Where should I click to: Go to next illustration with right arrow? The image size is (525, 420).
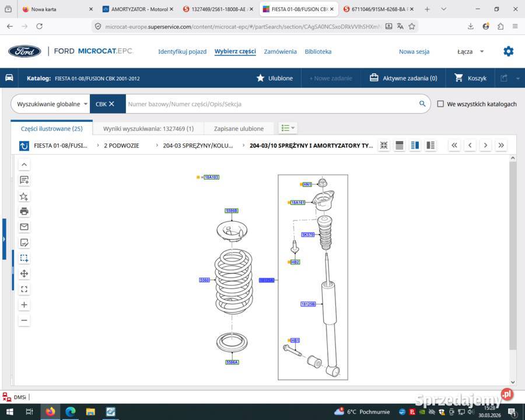[485, 145]
